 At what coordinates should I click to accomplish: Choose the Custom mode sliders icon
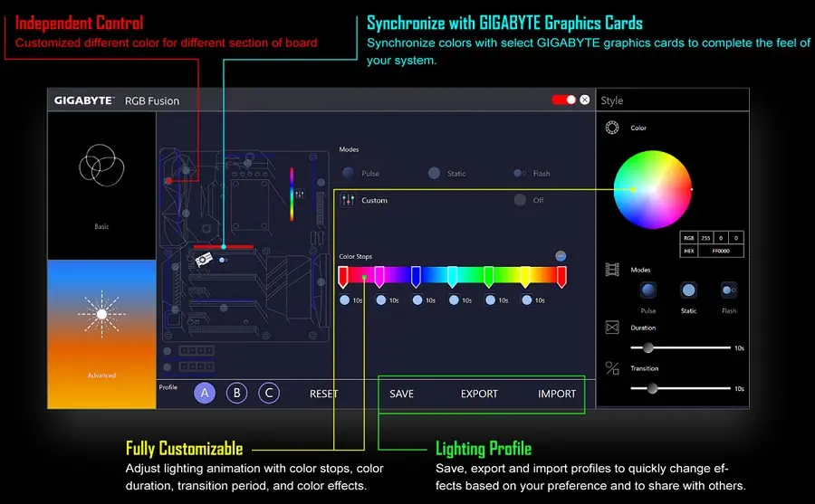click(348, 200)
